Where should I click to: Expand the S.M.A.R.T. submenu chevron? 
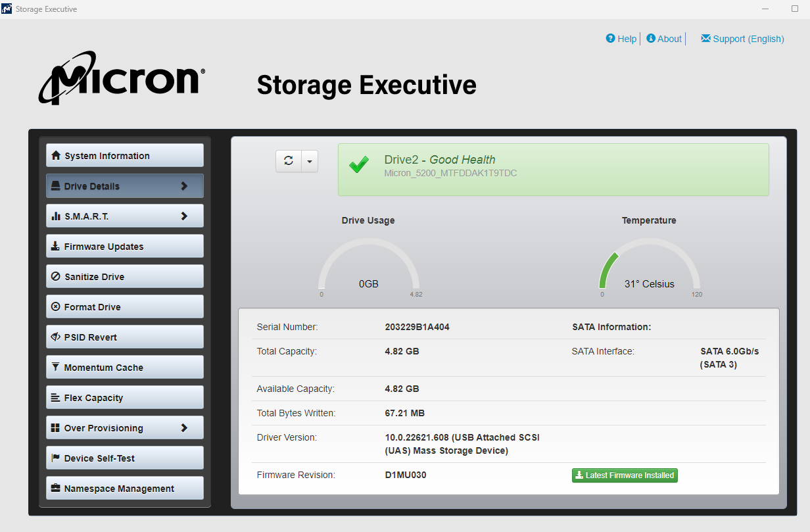pos(184,216)
